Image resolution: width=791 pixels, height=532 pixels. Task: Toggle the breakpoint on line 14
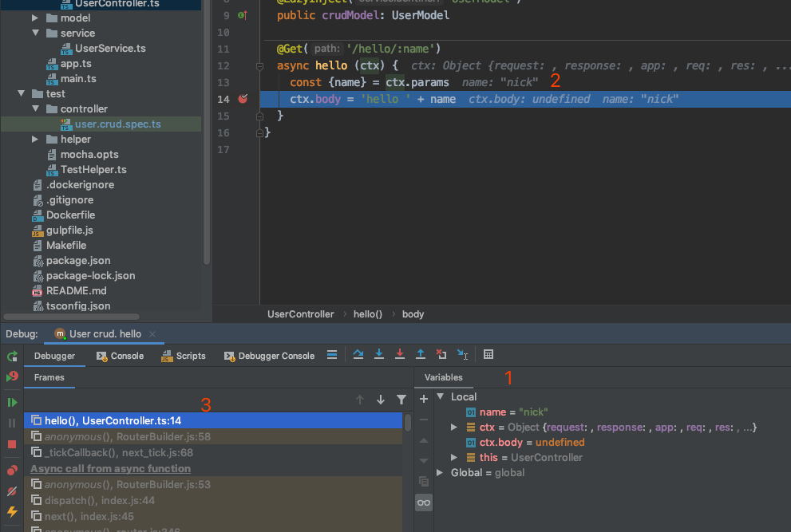tap(243, 99)
